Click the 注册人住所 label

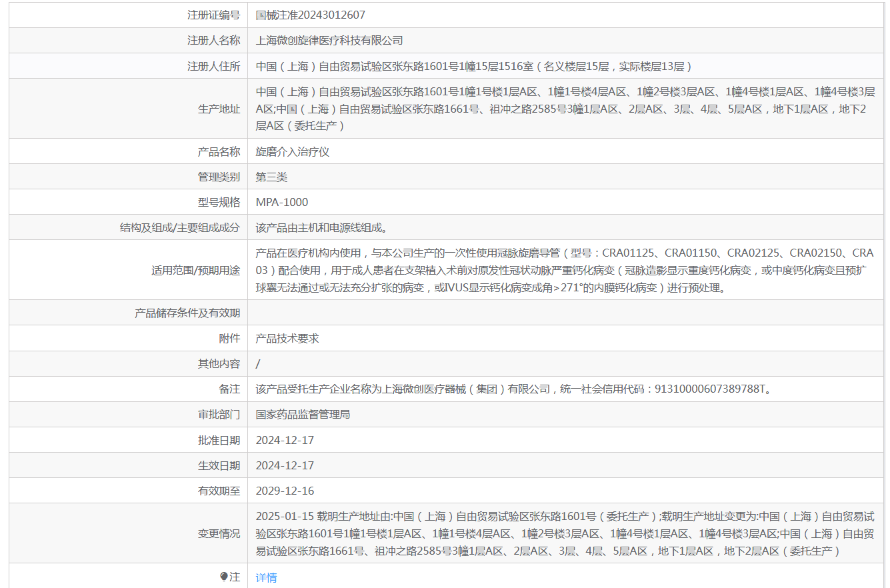pos(213,65)
